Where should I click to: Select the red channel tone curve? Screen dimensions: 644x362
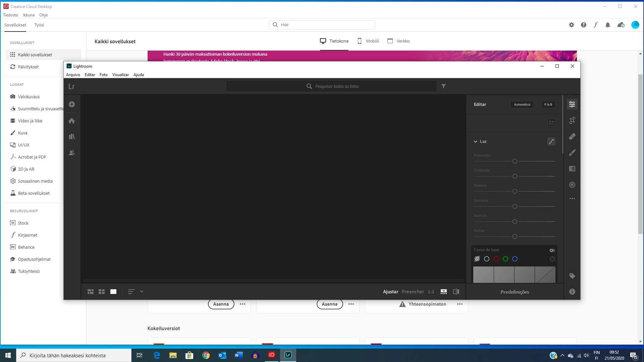click(x=496, y=259)
